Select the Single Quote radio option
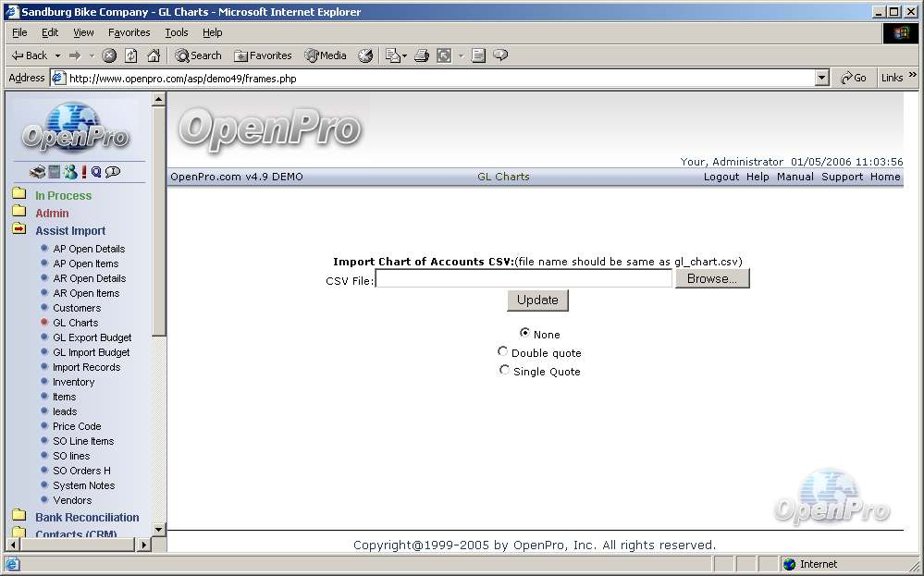 click(504, 370)
